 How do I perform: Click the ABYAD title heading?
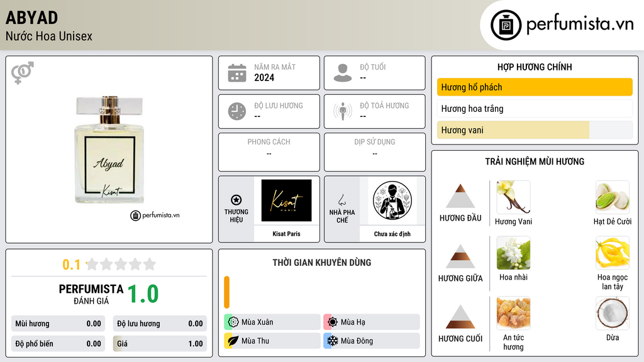tap(31, 18)
